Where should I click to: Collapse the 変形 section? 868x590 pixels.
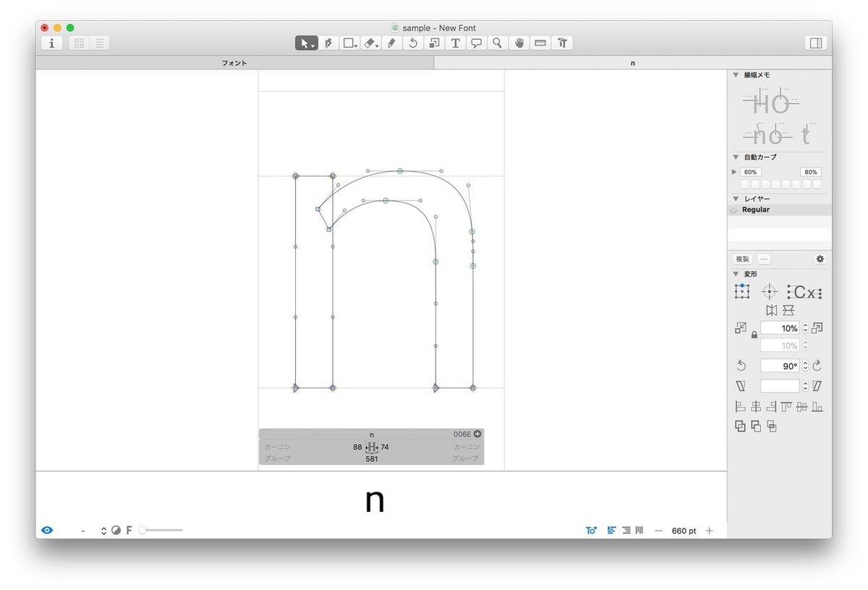pos(736,274)
